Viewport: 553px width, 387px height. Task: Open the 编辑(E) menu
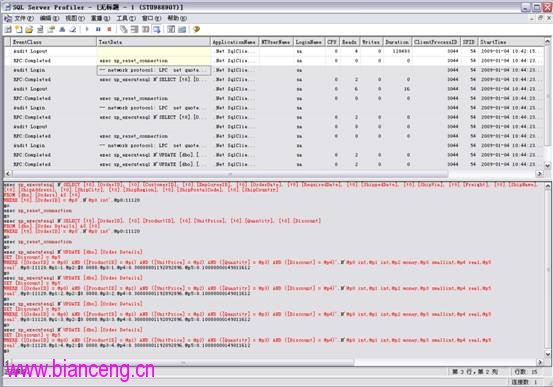49,18
